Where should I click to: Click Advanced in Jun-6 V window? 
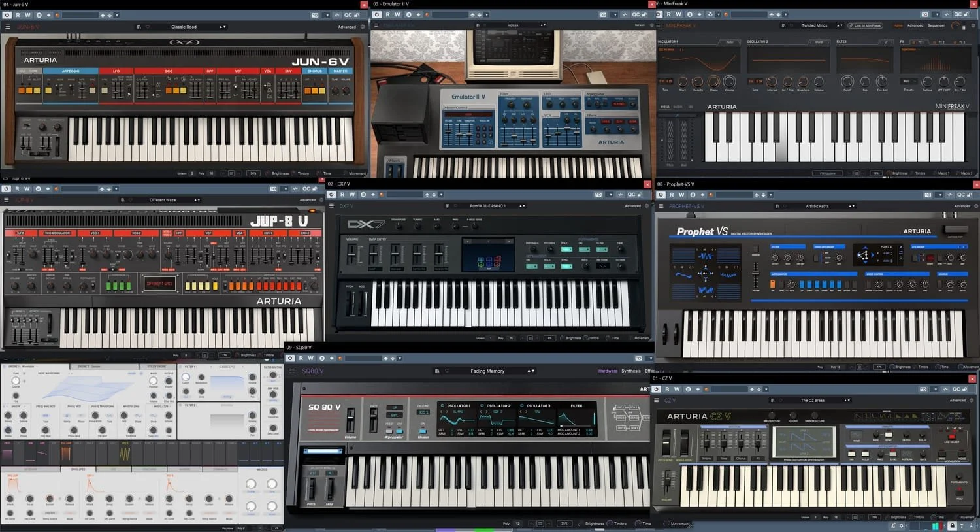coord(347,27)
